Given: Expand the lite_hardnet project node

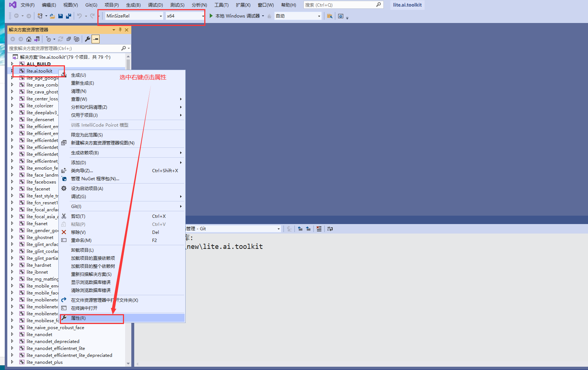Looking at the screenshot, I should (12, 265).
